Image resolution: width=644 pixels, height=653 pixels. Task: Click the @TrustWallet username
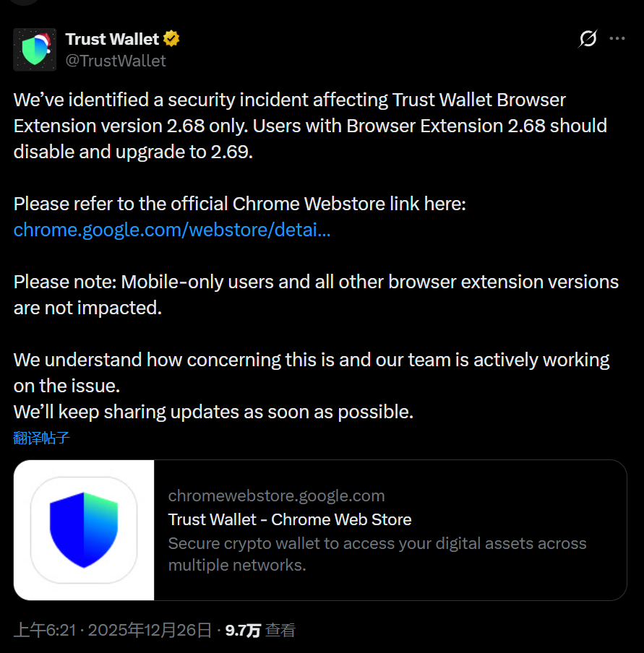(x=116, y=61)
